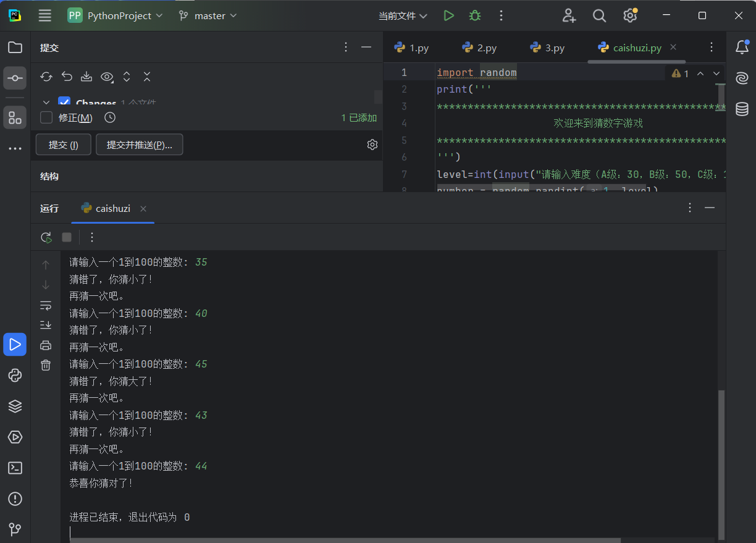The width and height of the screenshot is (756, 543).
Task: Open 当前文件 run configuration dropdown
Action: coord(403,15)
